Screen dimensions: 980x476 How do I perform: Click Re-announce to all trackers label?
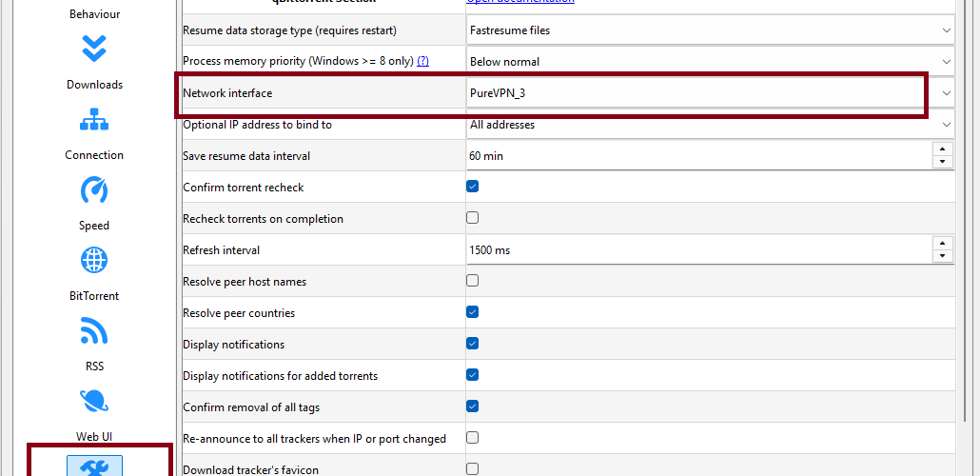[x=314, y=439]
